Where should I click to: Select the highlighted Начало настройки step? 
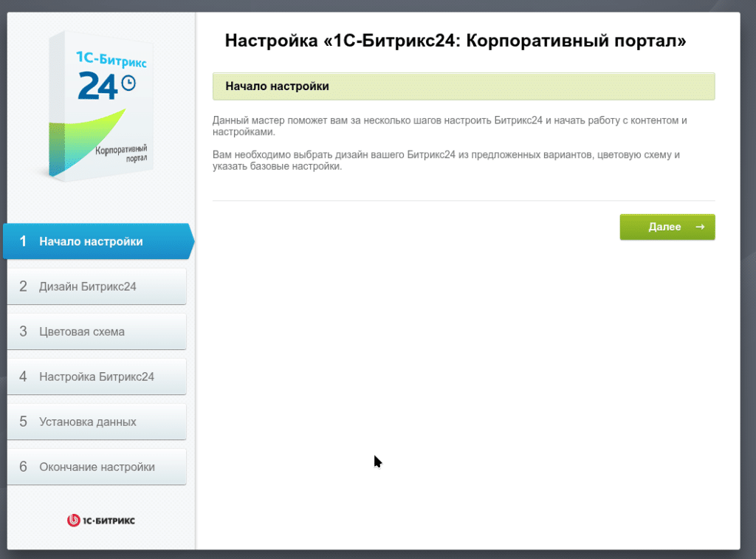coord(96,241)
